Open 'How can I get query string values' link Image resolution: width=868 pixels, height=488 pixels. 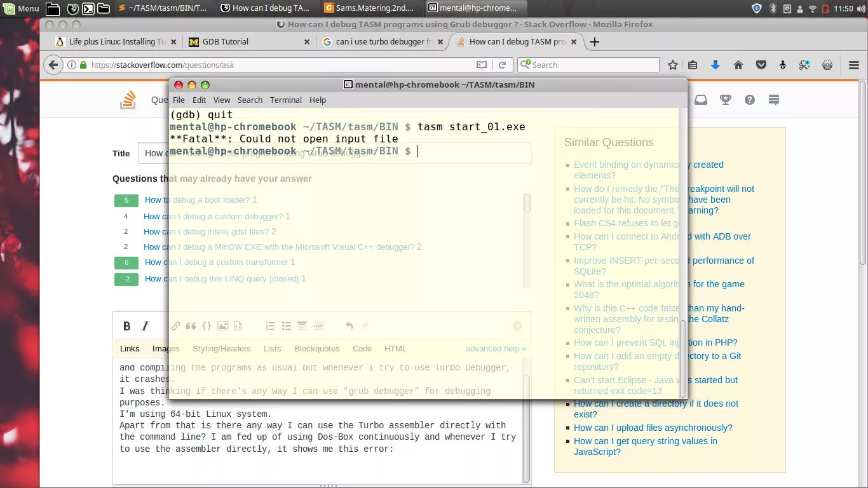(x=646, y=446)
